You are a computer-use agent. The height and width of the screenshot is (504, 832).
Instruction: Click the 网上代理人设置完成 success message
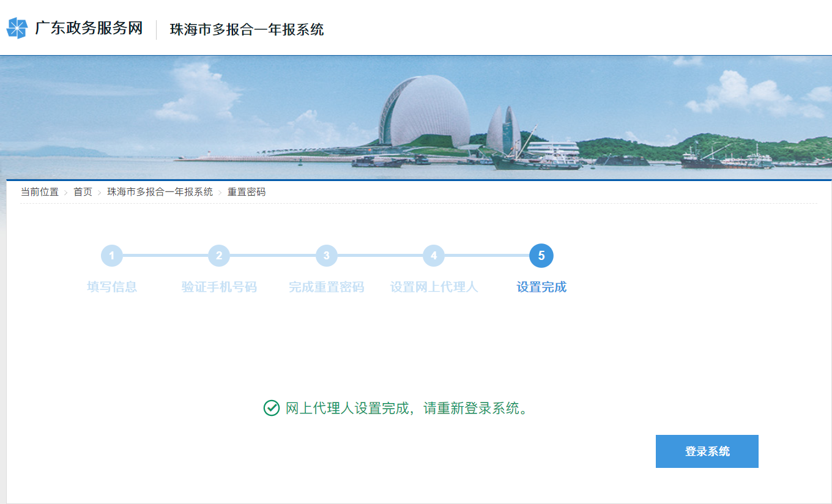click(406, 409)
